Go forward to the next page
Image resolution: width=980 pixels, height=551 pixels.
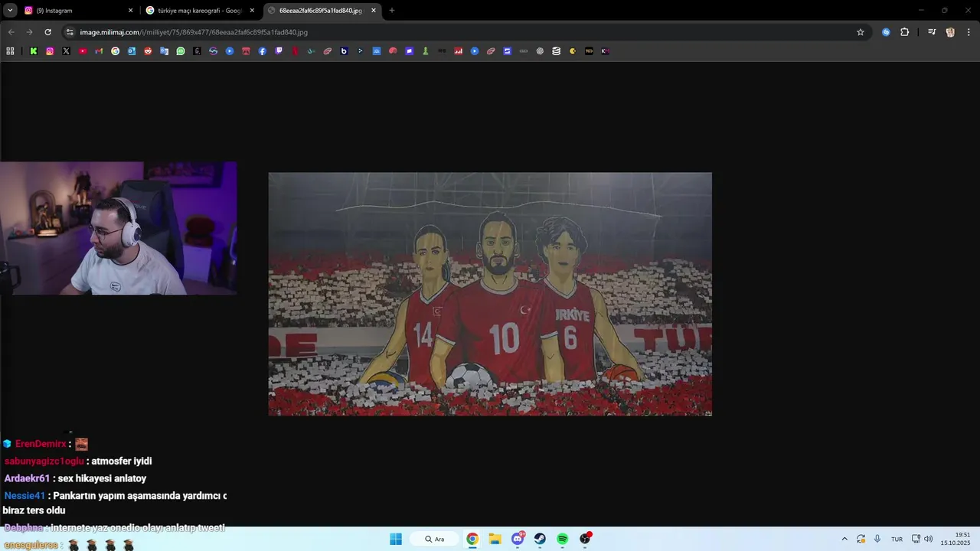coord(29,32)
